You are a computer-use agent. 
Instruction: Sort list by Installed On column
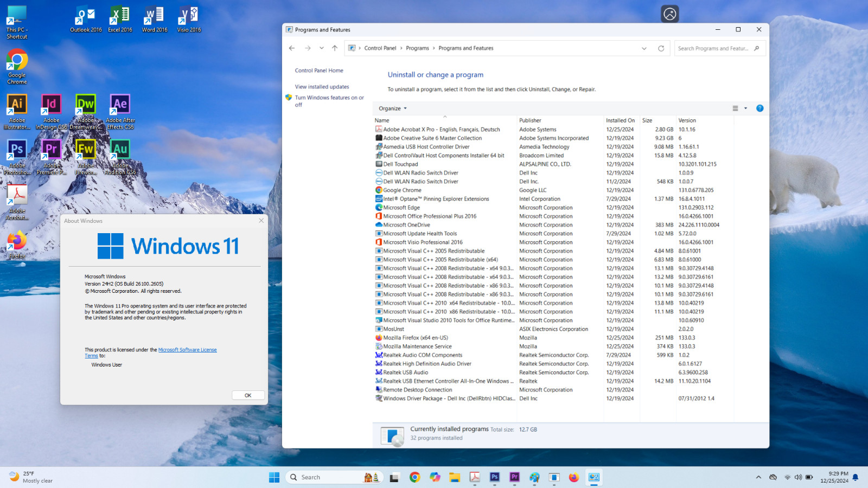pos(622,120)
